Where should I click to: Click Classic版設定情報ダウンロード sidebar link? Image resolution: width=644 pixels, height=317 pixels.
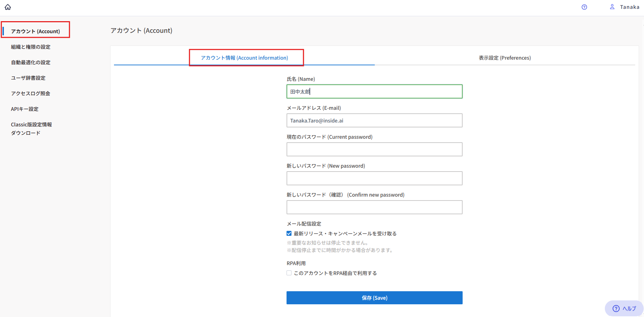(x=31, y=128)
